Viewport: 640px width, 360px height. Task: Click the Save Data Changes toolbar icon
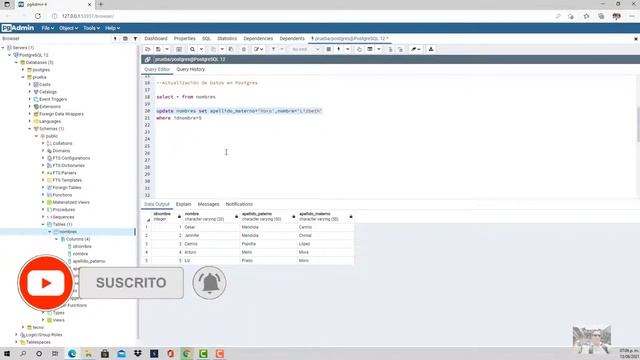pos(179,49)
